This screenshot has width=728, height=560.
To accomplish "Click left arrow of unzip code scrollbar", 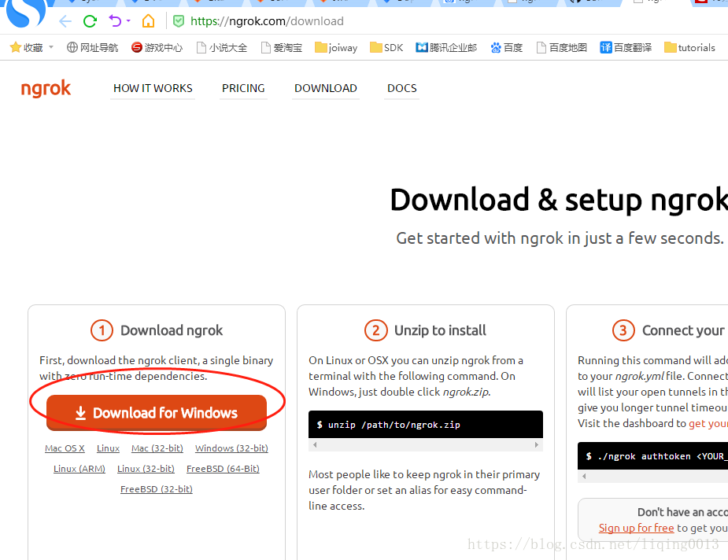I will click(x=315, y=444).
